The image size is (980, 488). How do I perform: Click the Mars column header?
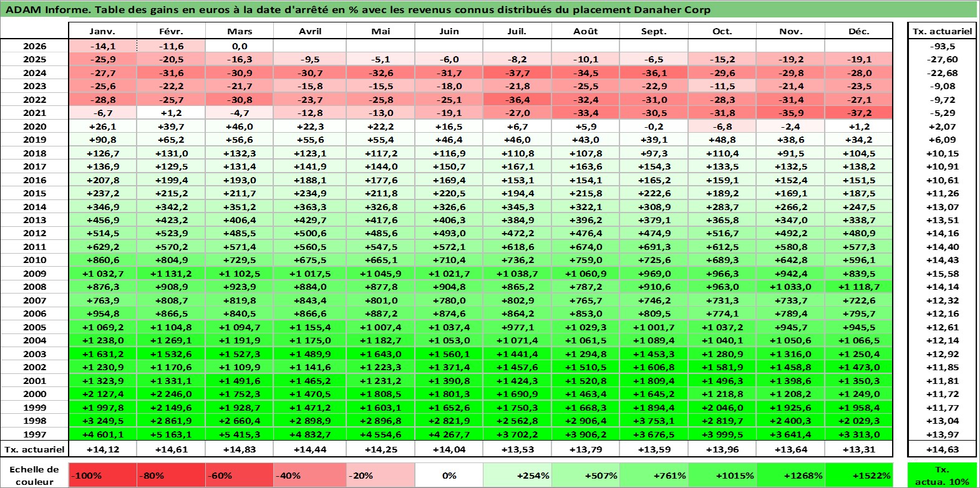(240, 31)
